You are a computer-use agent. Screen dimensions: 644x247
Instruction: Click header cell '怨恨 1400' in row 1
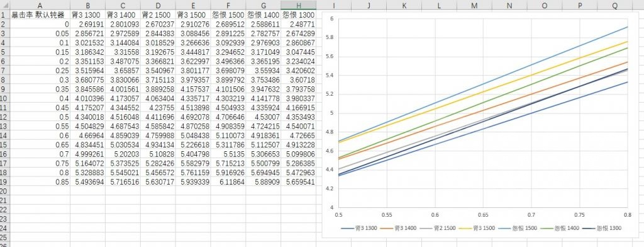(x=264, y=15)
